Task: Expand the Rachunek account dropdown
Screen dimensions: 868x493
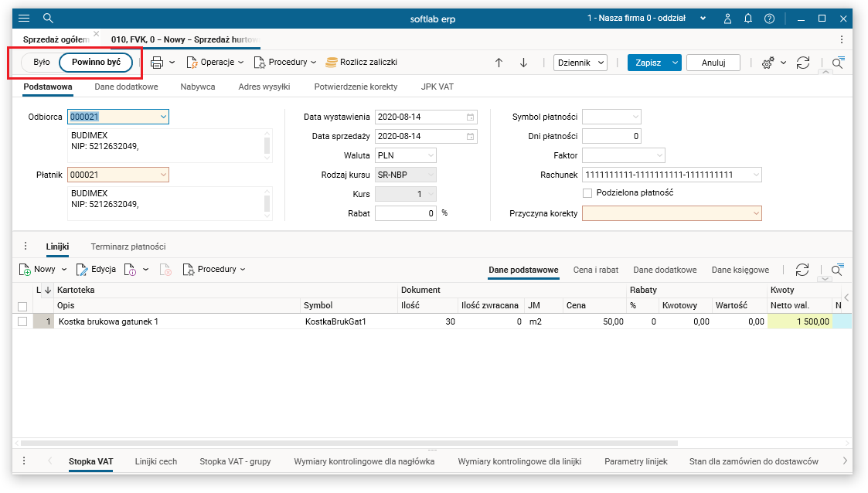Action: [x=756, y=175]
